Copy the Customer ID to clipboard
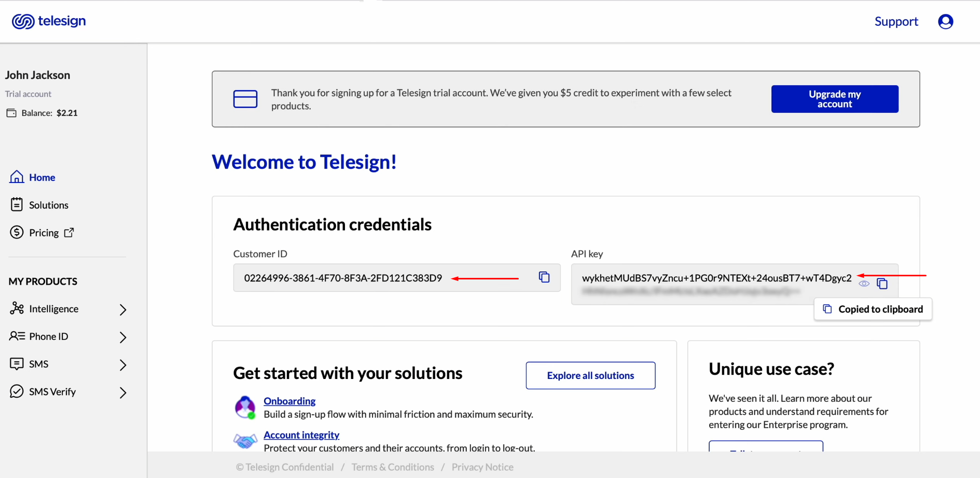980x478 pixels. click(x=544, y=277)
